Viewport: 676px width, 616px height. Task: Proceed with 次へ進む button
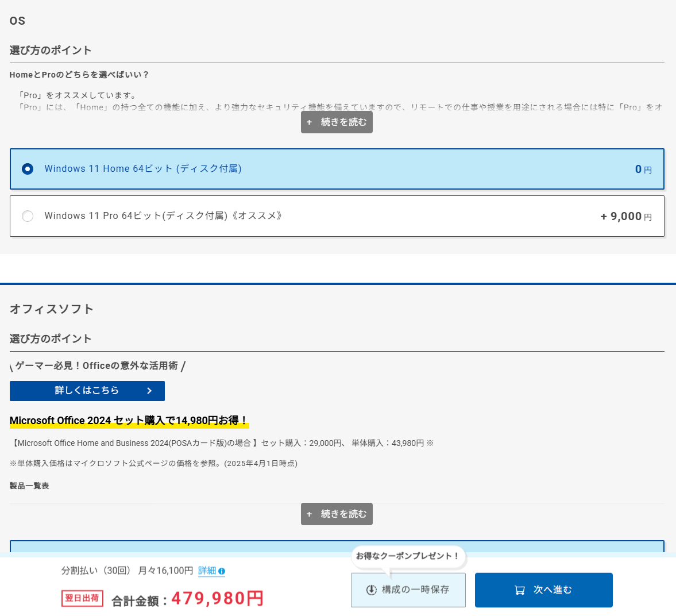(544, 590)
